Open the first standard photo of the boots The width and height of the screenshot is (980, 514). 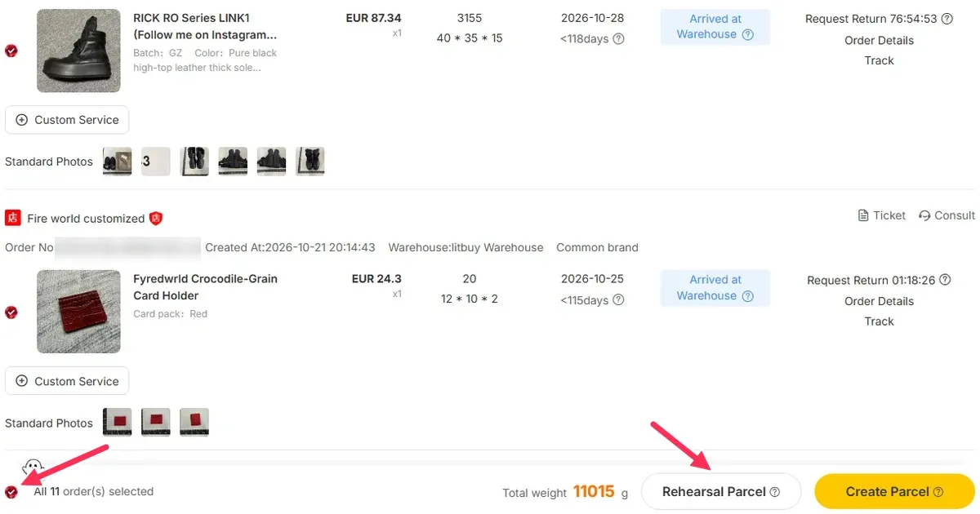(x=117, y=162)
